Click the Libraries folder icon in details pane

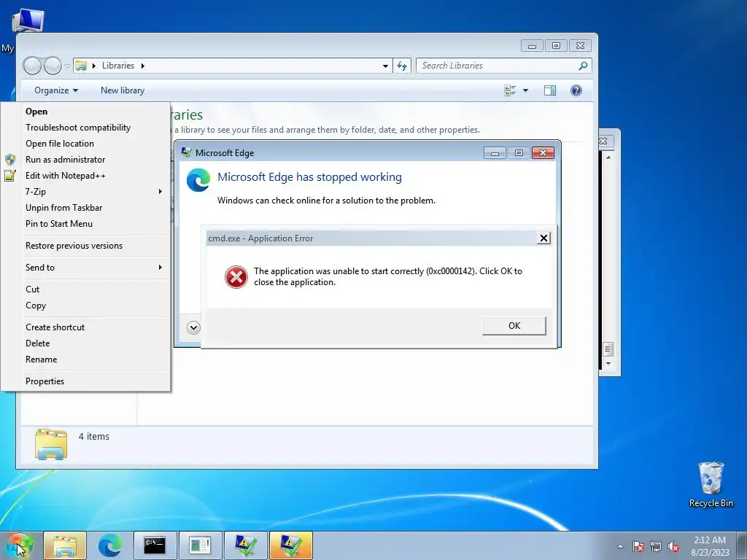click(x=51, y=444)
